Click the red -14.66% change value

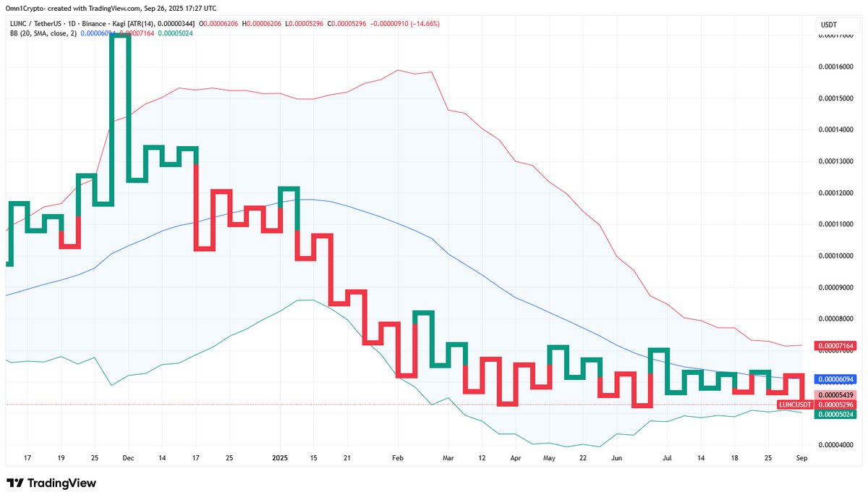(x=425, y=24)
